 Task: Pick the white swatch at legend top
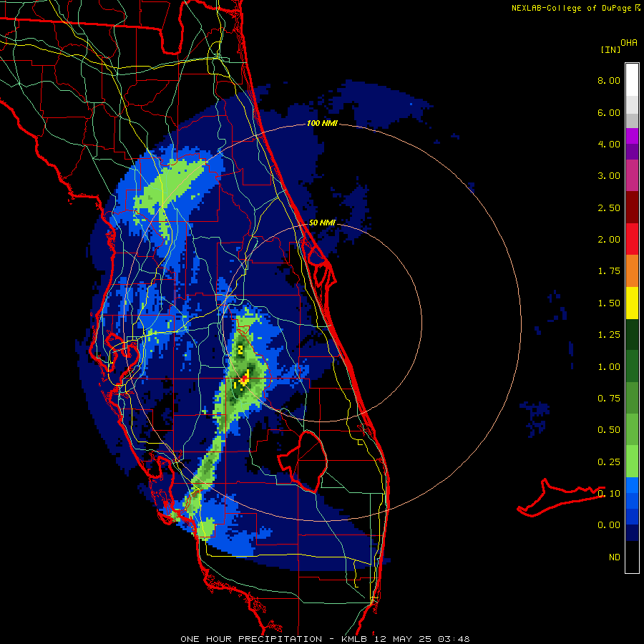632,80
